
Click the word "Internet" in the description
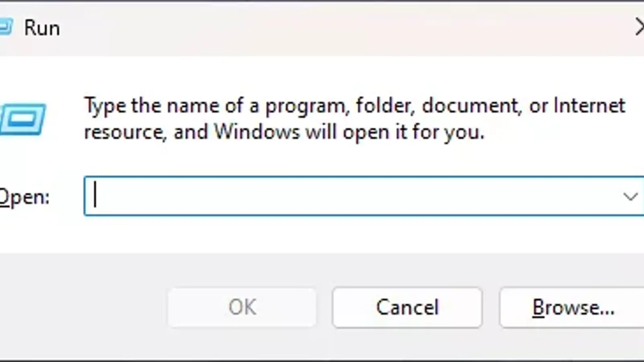pos(589,106)
